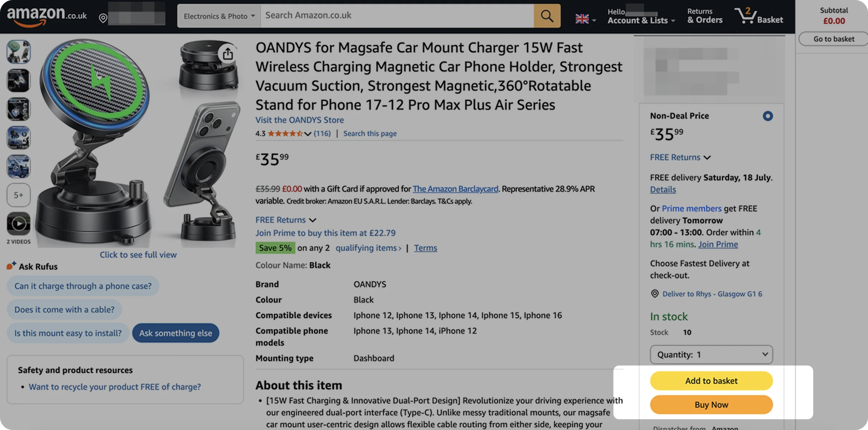Click the Search Amazon.co.uk input field
868x430 pixels.
pos(397,16)
